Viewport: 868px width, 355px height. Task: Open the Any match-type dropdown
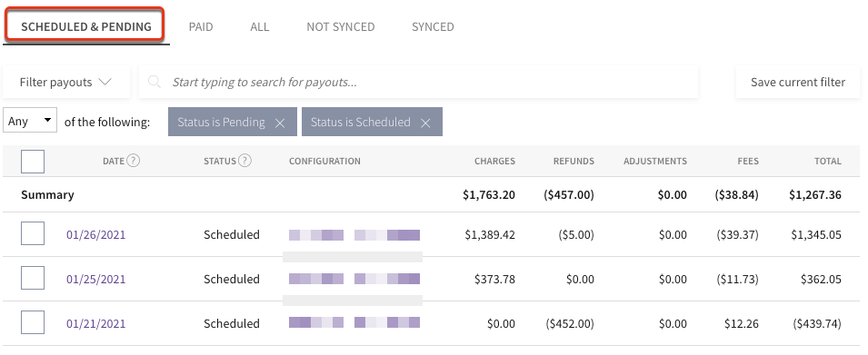pos(30,120)
